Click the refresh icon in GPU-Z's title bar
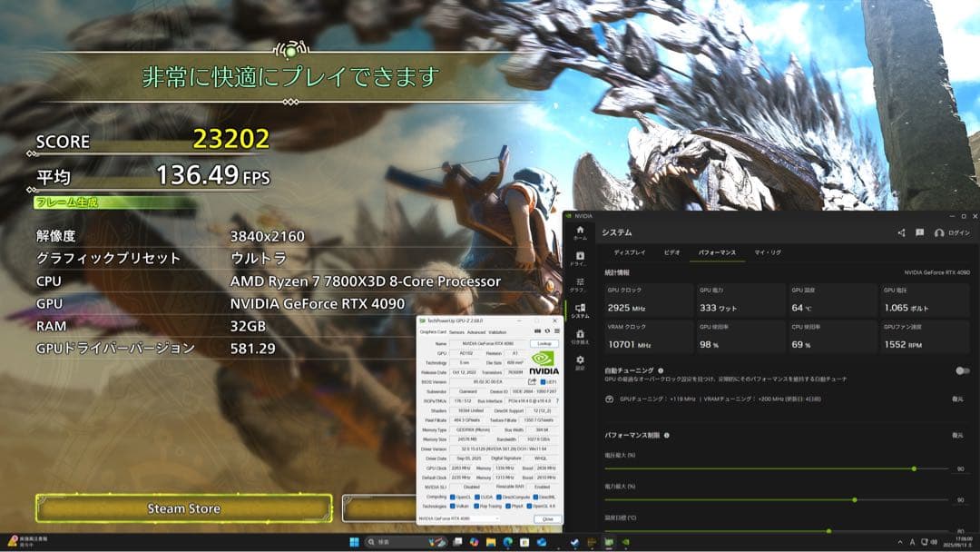 click(x=546, y=330)
